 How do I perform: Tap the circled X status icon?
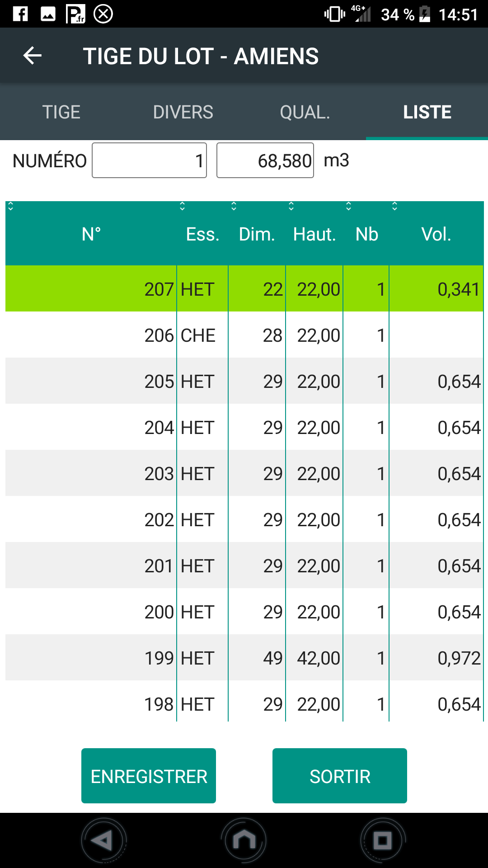pyautogui.click(x=103, y=14)
